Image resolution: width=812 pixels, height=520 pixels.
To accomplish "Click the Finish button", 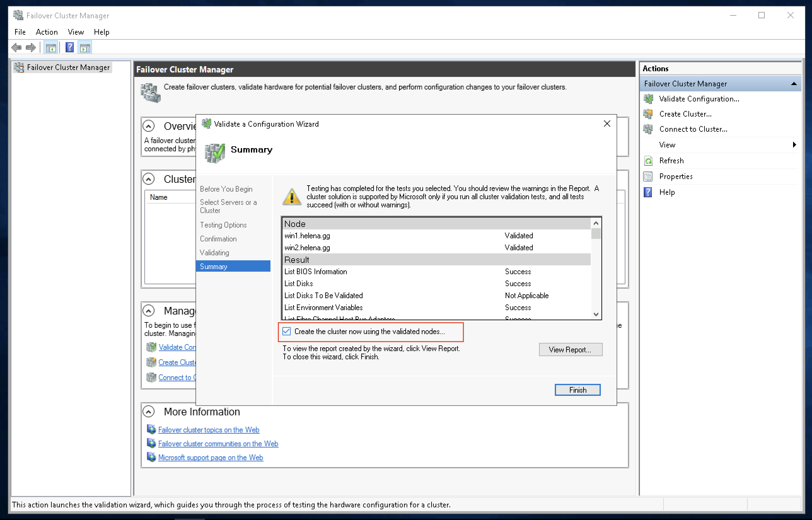I will (577, 390).
